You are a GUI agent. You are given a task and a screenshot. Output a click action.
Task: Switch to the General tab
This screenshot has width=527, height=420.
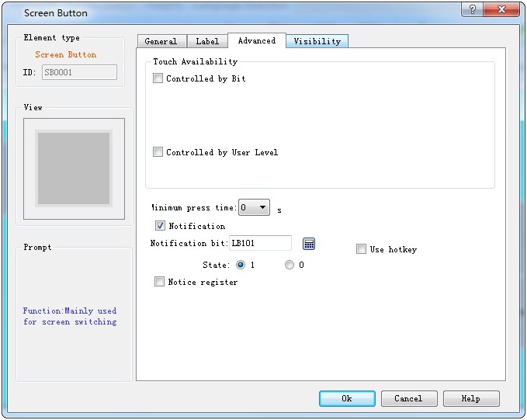point(161,41)
